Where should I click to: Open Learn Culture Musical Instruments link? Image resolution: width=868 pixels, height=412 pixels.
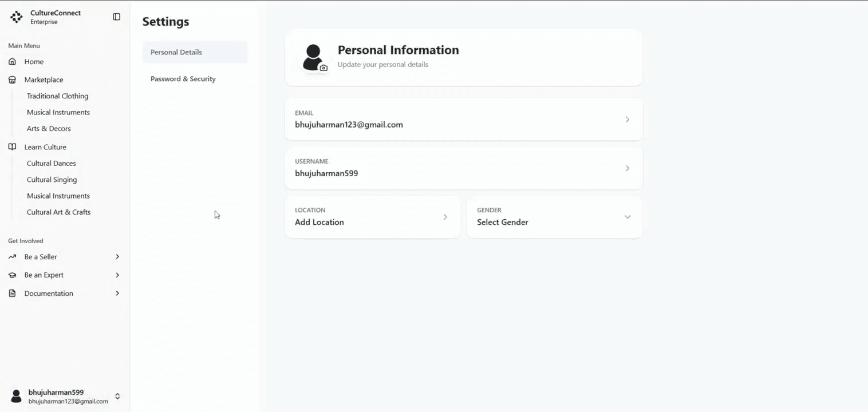(x=58, y=196)
